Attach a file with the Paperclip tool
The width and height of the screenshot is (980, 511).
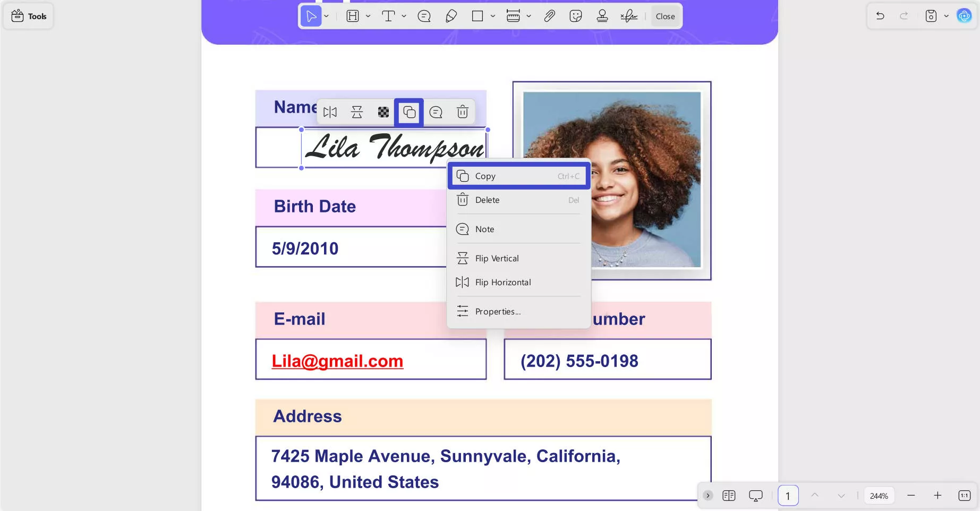[x=550, y=16]
